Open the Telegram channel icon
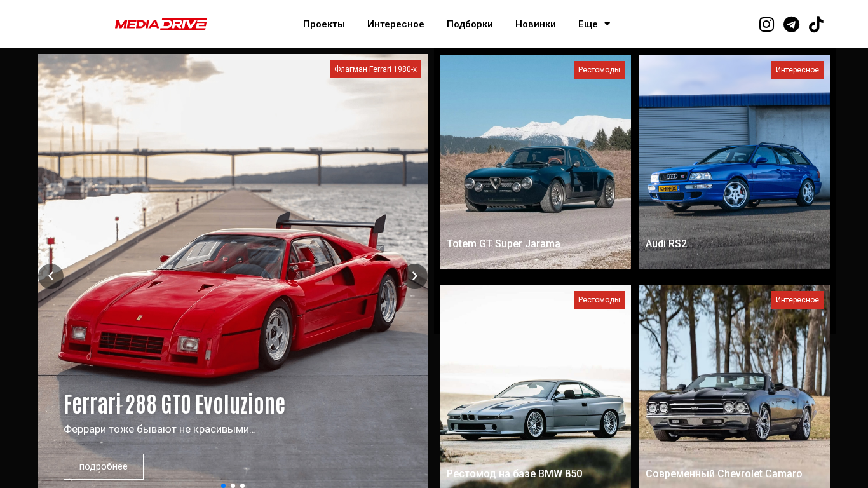Image resolution: width=868 pixels, height=488 pixels. pos(791,24)
